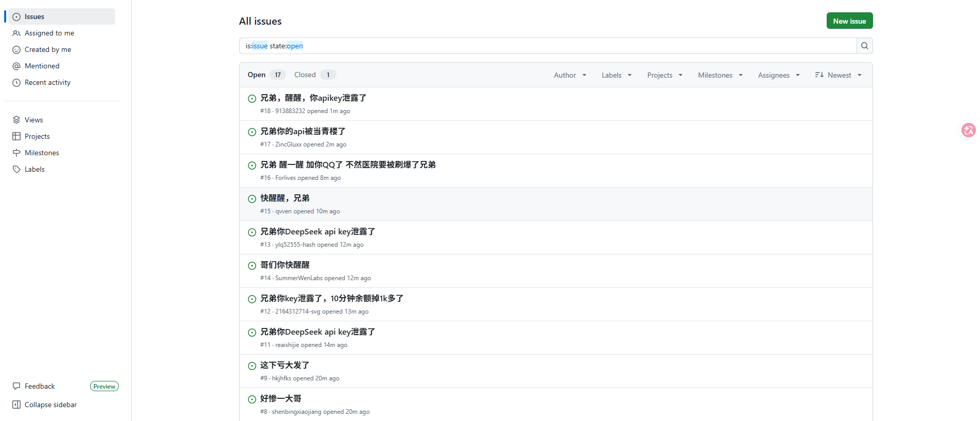
Task: Click author ZincGluxx on issue #17
Action: point(289,144)
